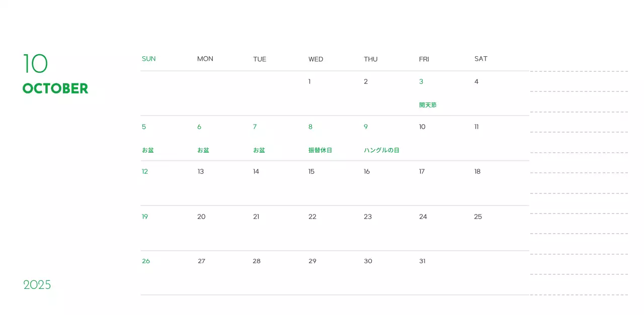Click Saturday October 18
Image resolution: width=644 pixels, height=315 pixels.
coord(477,172)
